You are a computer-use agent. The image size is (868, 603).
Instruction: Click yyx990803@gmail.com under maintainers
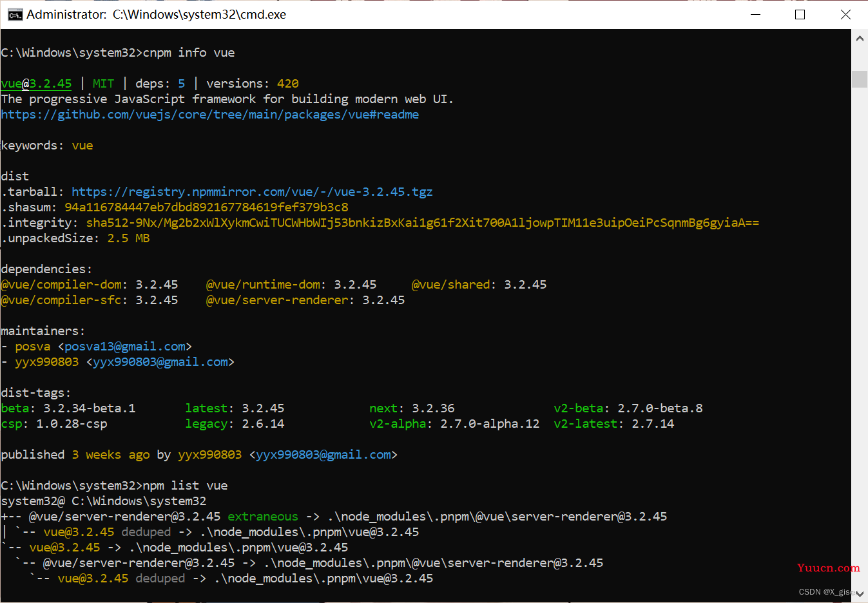tap(160, 362)
